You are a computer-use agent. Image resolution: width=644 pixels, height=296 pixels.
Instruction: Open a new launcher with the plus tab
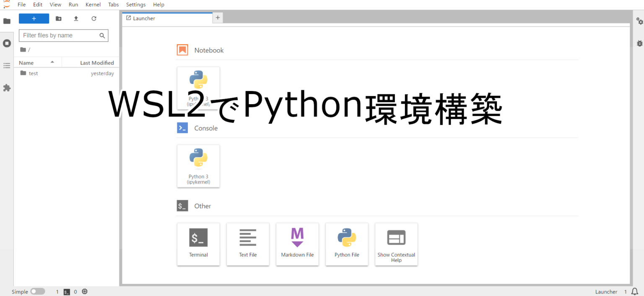(x=217, y=18)
